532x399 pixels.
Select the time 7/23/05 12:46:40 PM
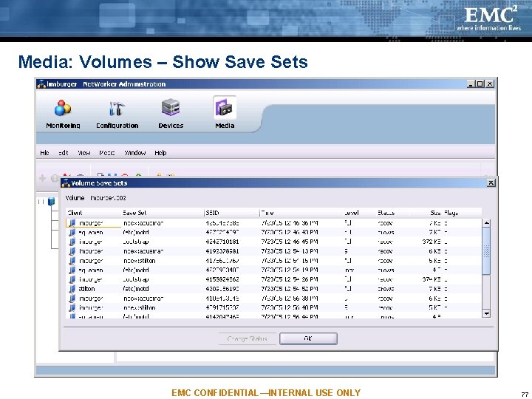click(290, 233)
